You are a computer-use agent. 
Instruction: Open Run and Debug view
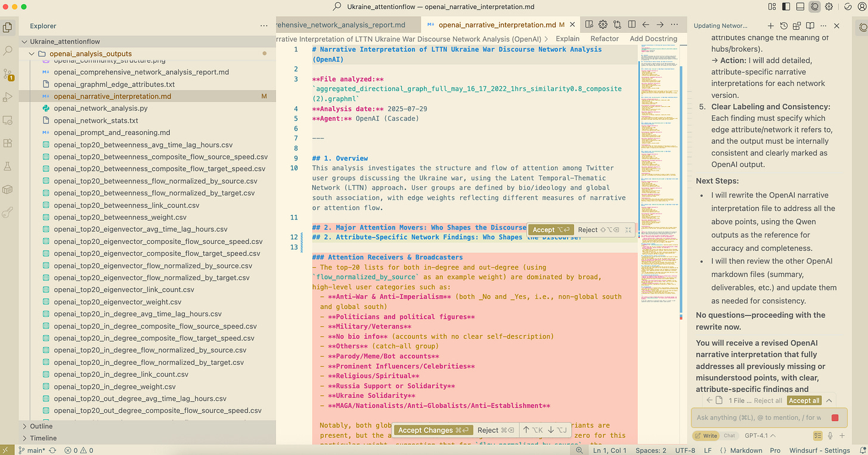coord(8,97)
